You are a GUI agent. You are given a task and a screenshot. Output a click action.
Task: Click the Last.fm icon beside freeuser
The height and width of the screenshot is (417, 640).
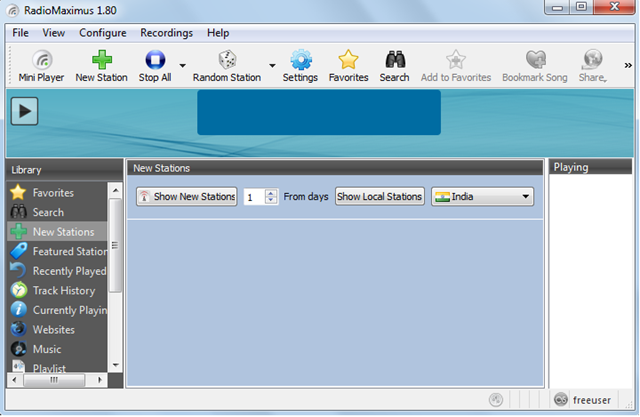pyautogui.click(x=561, y=399)
